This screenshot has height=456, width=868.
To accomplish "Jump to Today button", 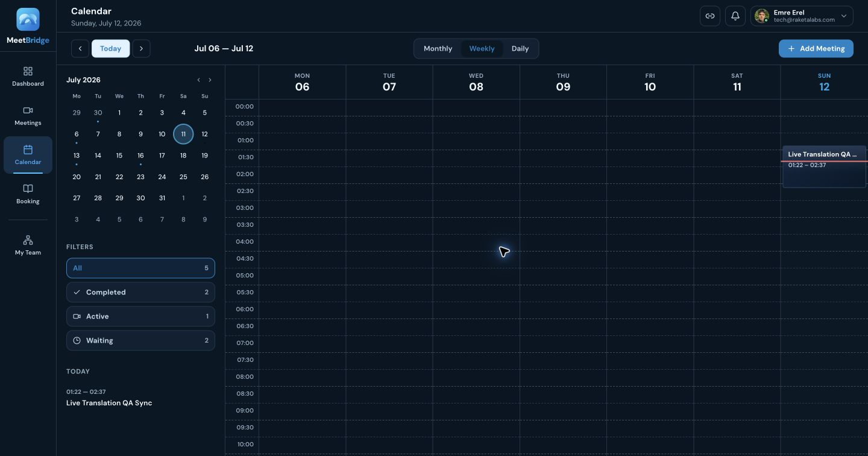I will tap(110, 48).
